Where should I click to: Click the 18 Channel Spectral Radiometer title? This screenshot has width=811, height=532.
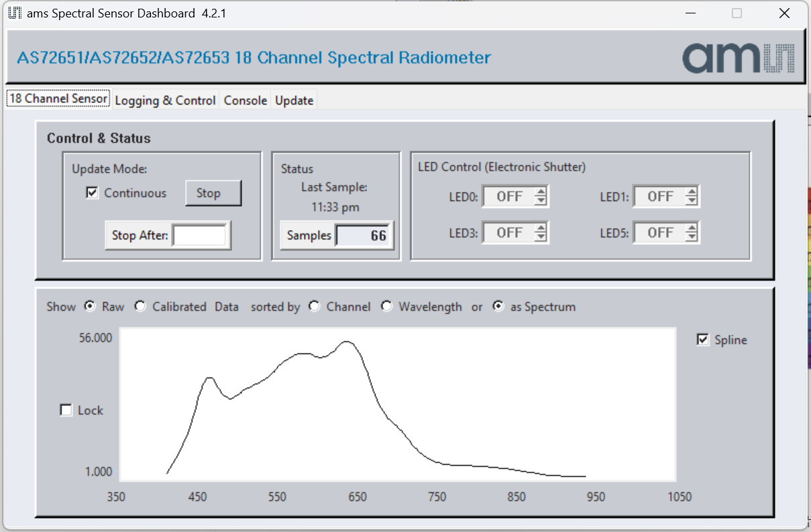[254, 58]
